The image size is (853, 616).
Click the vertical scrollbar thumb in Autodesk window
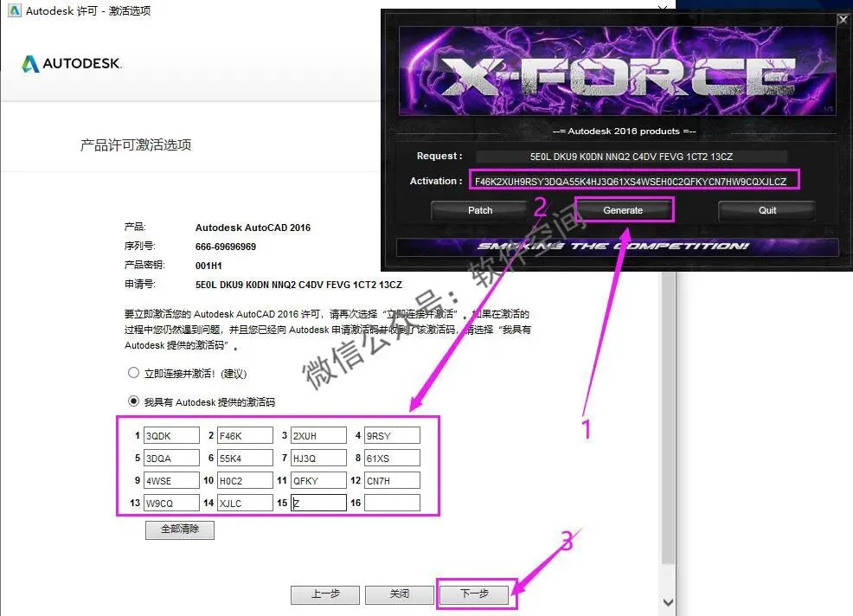tap(668, 418)
